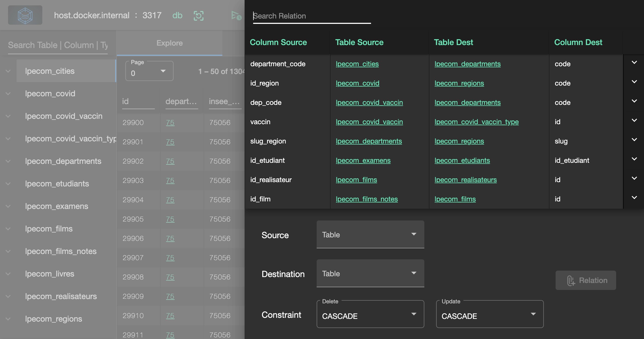Expand the id_etudiant relation row chevron
The image size is (644, 339).
tap(634, 159)
